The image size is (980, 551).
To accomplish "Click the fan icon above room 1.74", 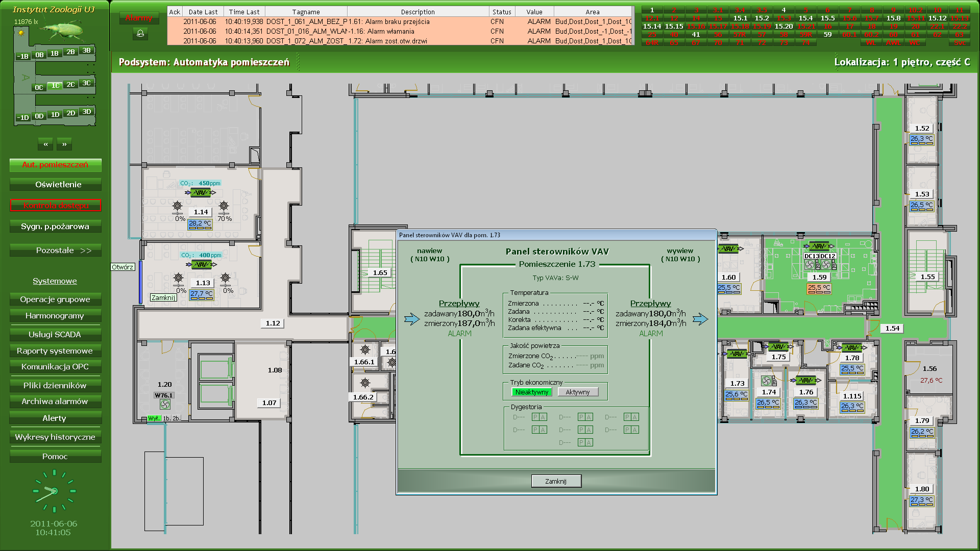I will tap(766, 381).
